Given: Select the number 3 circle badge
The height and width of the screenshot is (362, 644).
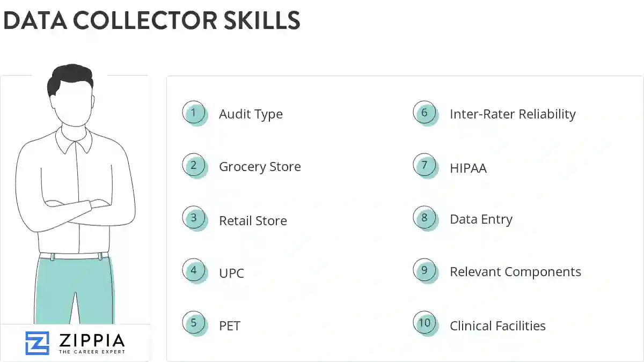Looking at the screenshot, I should pos(194,218).
